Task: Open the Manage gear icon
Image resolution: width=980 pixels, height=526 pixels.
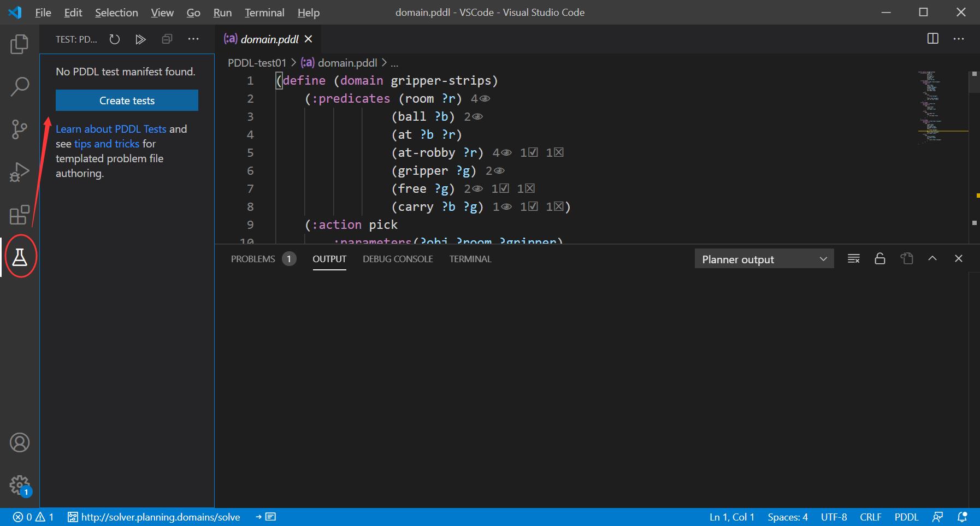Action: (x=20, y=485)
